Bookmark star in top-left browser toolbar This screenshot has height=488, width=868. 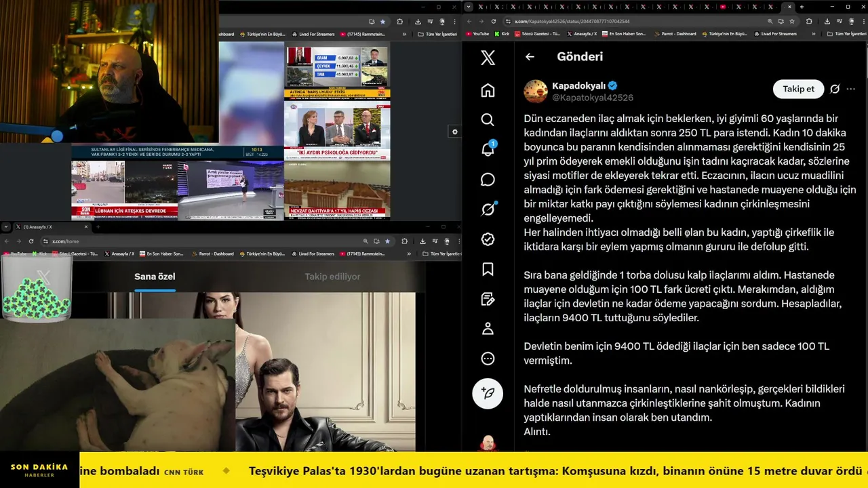382,21
